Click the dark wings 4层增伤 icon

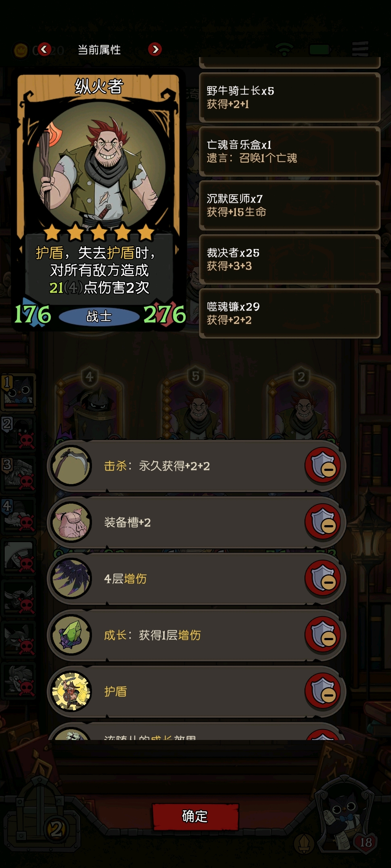71,578
